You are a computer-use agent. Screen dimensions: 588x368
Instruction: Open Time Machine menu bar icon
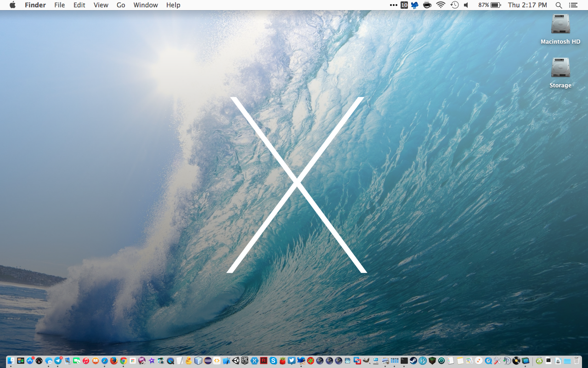click(x=454, y=5)
